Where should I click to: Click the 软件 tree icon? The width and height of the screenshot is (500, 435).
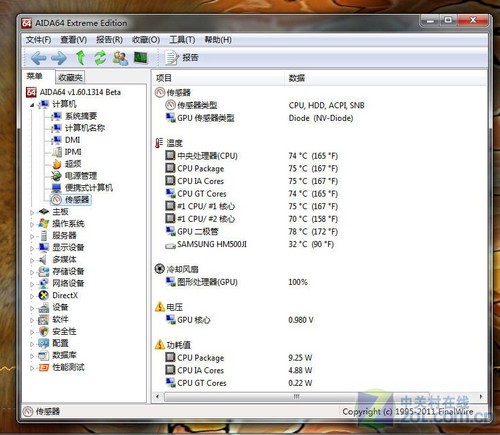[44, 319]
